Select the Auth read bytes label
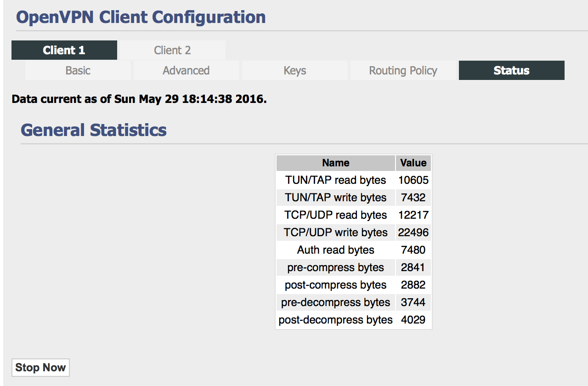 coord(336,250)
